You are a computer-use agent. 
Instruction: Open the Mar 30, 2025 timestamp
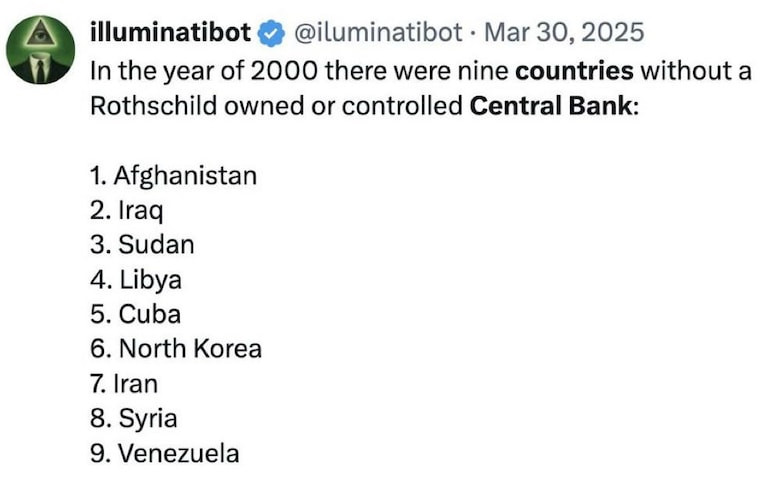pyautogui.click(x=564, y=34)
